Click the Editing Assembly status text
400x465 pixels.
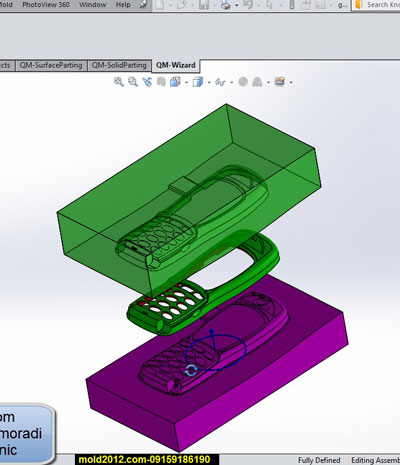[x=376, y=460]
